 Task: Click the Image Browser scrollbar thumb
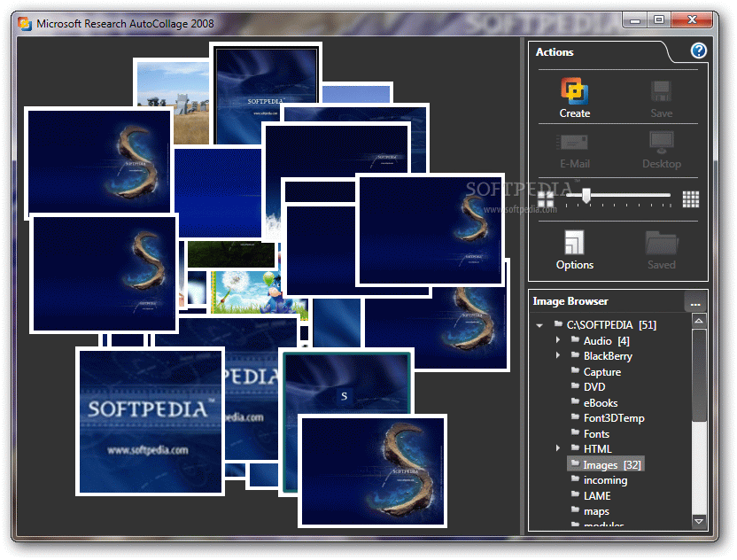pos(699,375)
